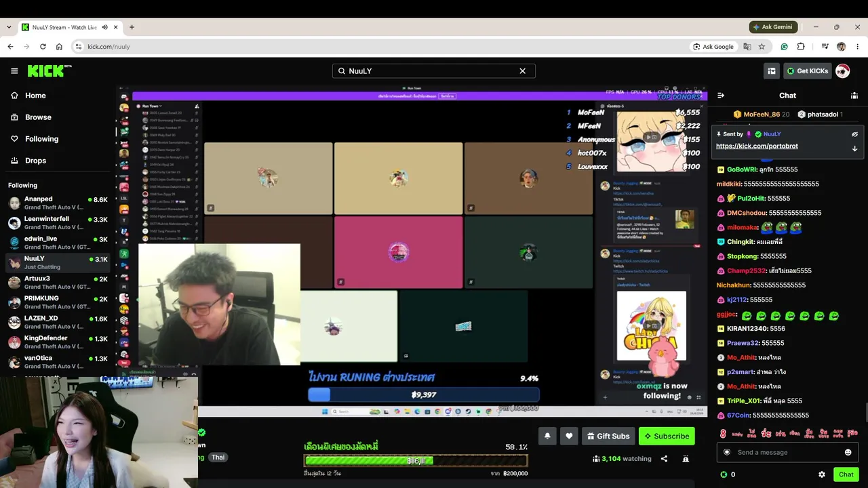
Task: Send message with green Chat button
Action: coord(846,474)
